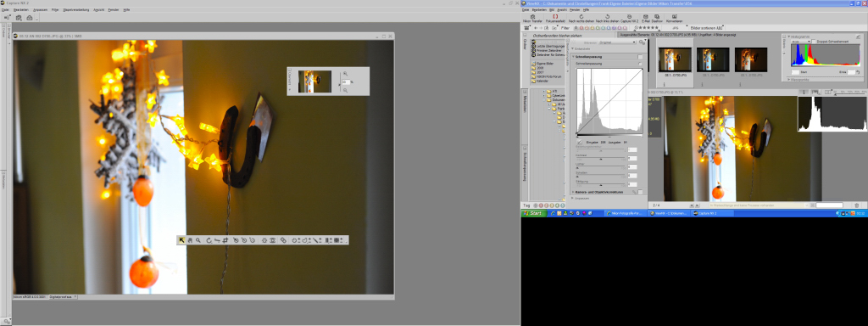Viewport: 868px width, 326px height.
Task: Select the zoom magnifier tool in floating toolbar
Action: click(x=198, y=240)
